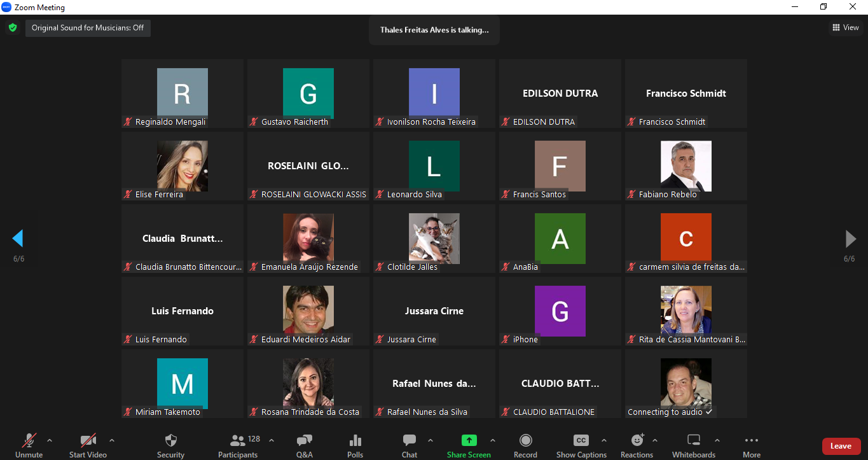Screen dimensions: 868x460
Task: Select Clotilde Jalles' cat photo tile
Action: [x=434, y=239]
